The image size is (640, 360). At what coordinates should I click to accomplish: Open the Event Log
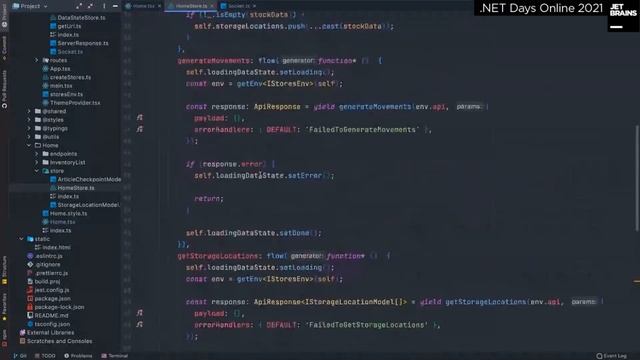pyautogui.click(x=611, y=356)
